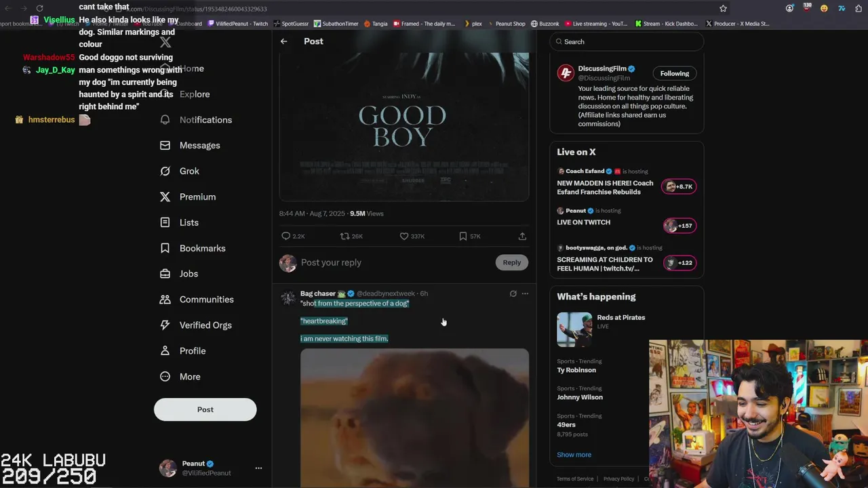Open Reds at Pirates live event
This screenshot has width=868, height=488.
(620, 318)
